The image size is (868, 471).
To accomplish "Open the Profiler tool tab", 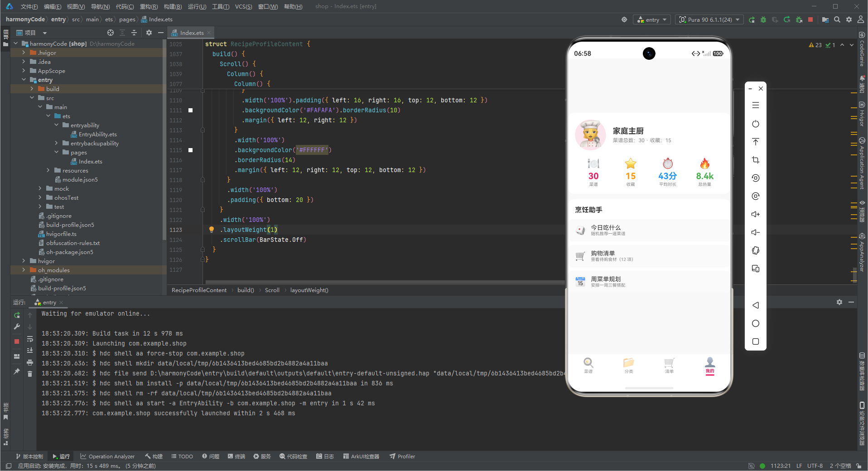I will coord(402,456).
